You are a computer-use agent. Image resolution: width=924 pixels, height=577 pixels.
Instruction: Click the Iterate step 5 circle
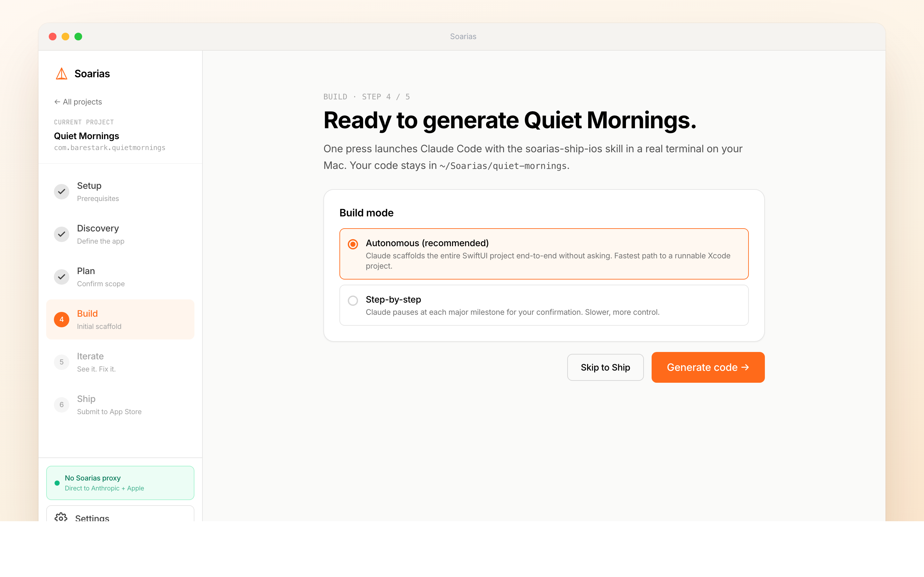coord(62,362)
